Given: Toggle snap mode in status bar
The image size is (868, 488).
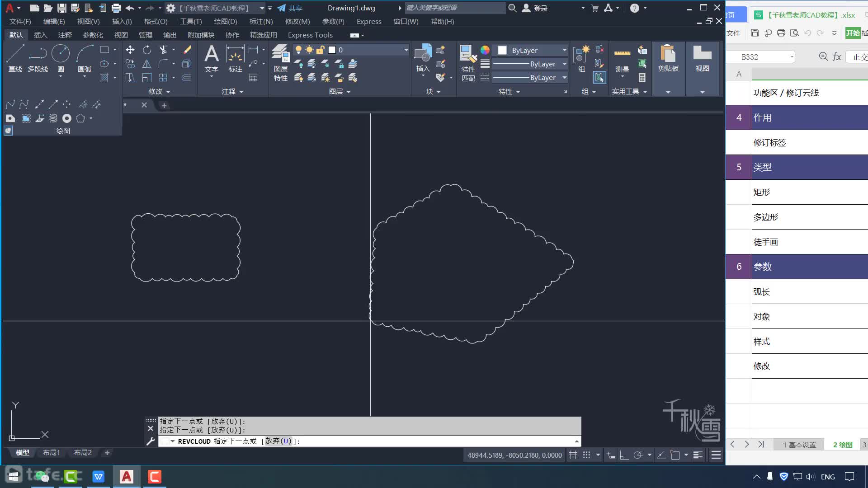Looking at the screenshot, I should pos(587,455).
